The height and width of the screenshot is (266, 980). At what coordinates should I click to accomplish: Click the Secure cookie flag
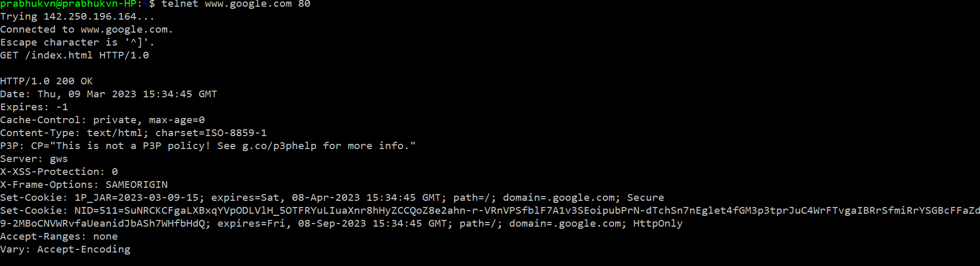click(x=645, y=198)
